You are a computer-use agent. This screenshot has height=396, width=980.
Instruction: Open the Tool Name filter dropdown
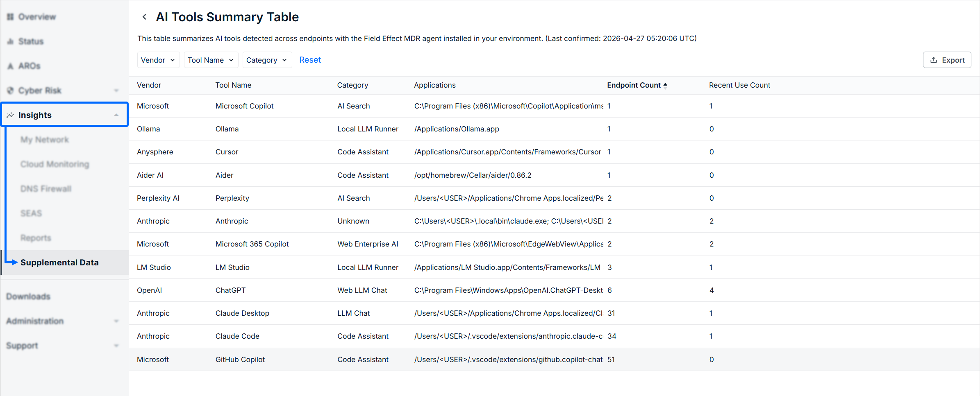point(211,60)
